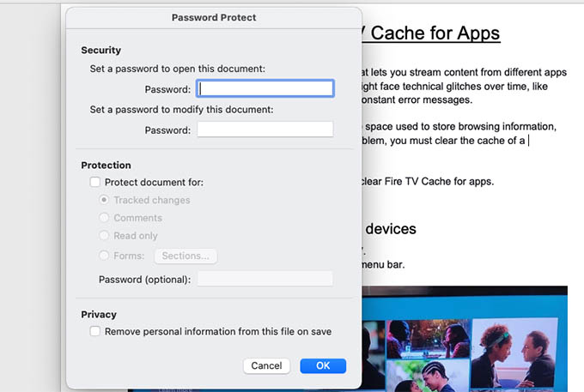Viewport: 584px width, 392px height.
Task: Confirm the dialog with OK
Action: coord(323,366)
